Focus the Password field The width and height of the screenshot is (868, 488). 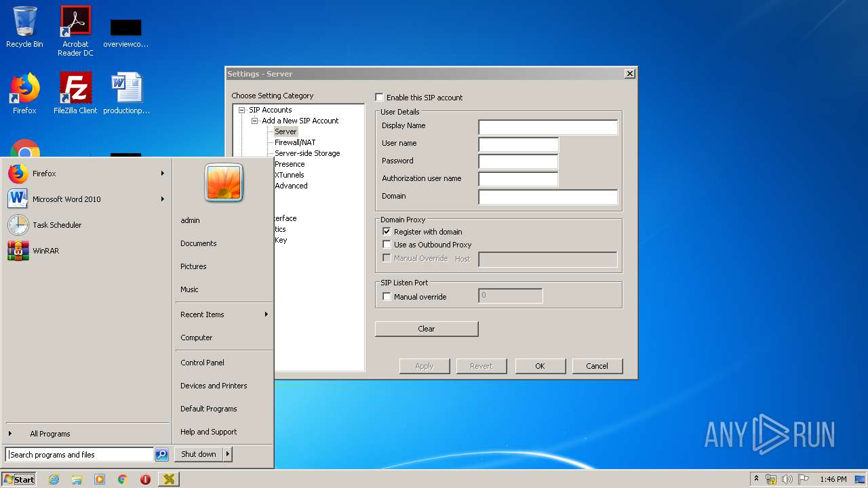tap(519, 162)
